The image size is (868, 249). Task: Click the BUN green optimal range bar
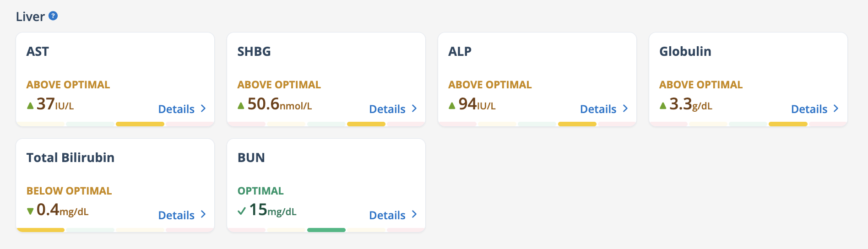click(x=326, y=230)
